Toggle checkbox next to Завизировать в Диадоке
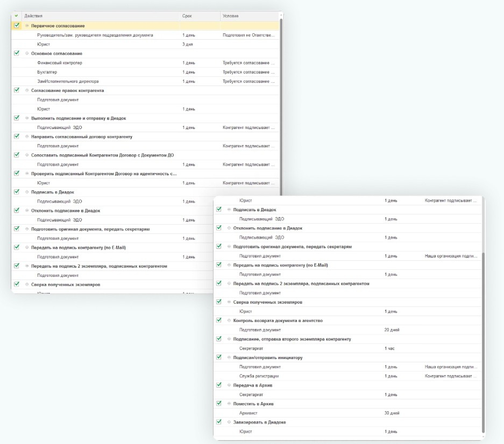Viewport: 504px width, 444px height. 219,422
